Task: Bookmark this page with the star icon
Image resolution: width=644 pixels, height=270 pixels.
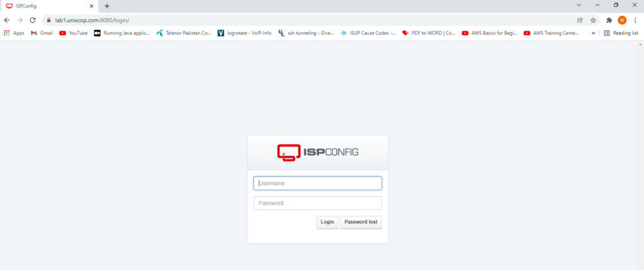Action: (x=592, y=20)
